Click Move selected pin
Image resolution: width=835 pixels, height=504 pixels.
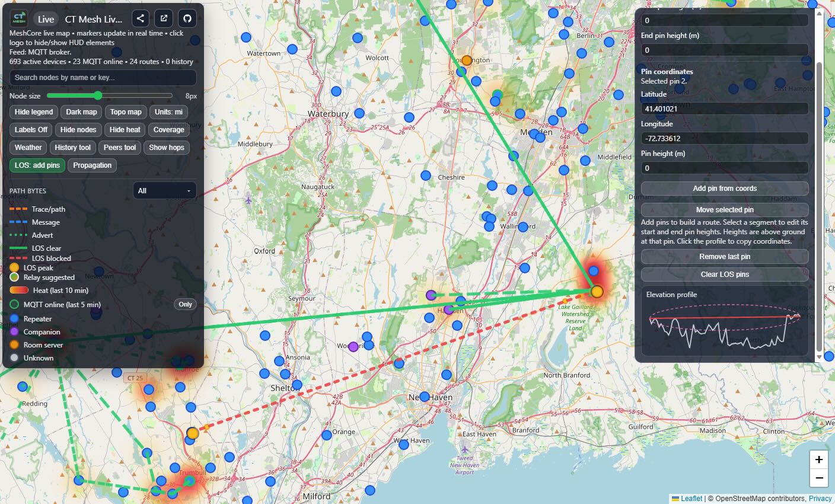[725, 210]
